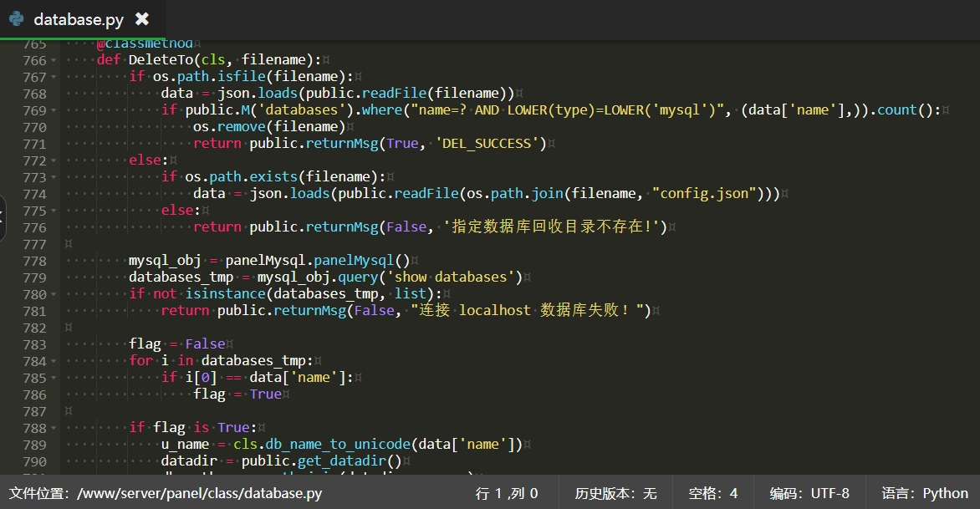Change language mode 语言: Python
This screenshot has height=509, width=980.
(x=925, y=493)
